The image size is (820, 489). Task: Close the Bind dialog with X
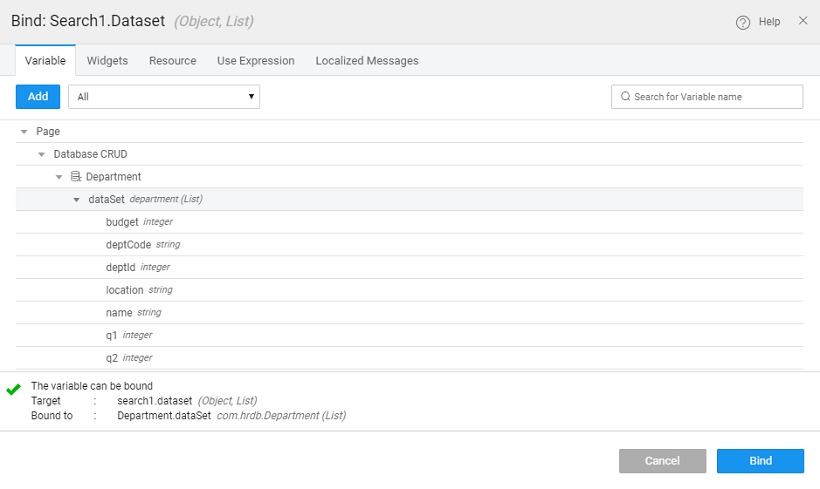coord(803,21)
